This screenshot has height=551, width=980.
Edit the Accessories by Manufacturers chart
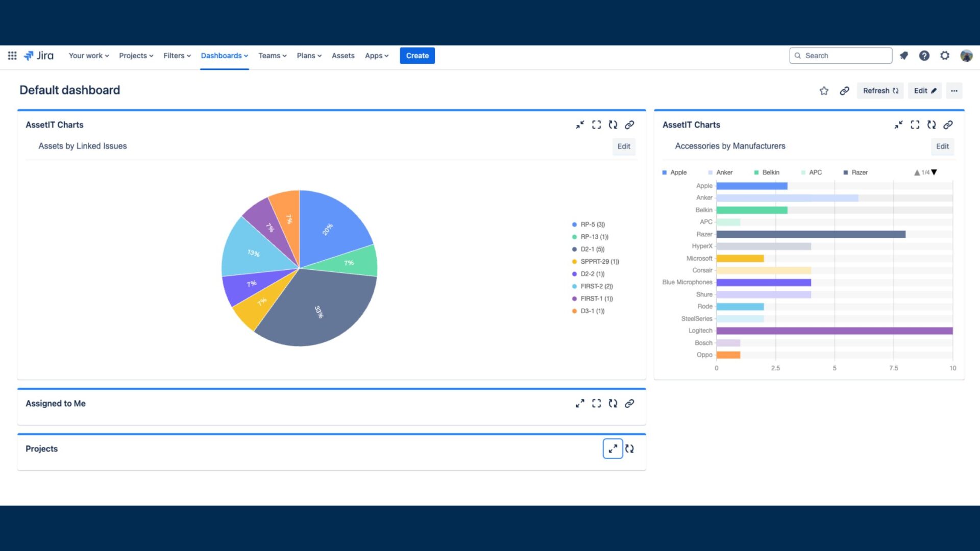[x=942, y=146]
